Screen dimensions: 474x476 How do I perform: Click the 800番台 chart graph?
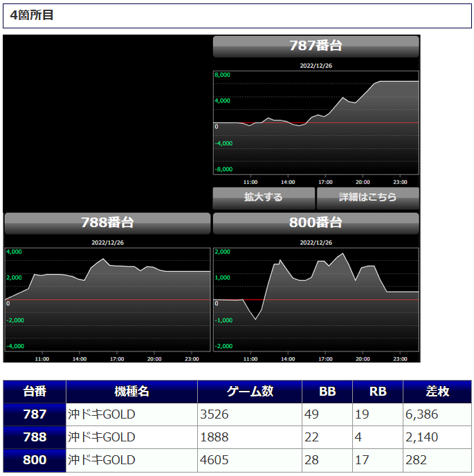[316, 300]
